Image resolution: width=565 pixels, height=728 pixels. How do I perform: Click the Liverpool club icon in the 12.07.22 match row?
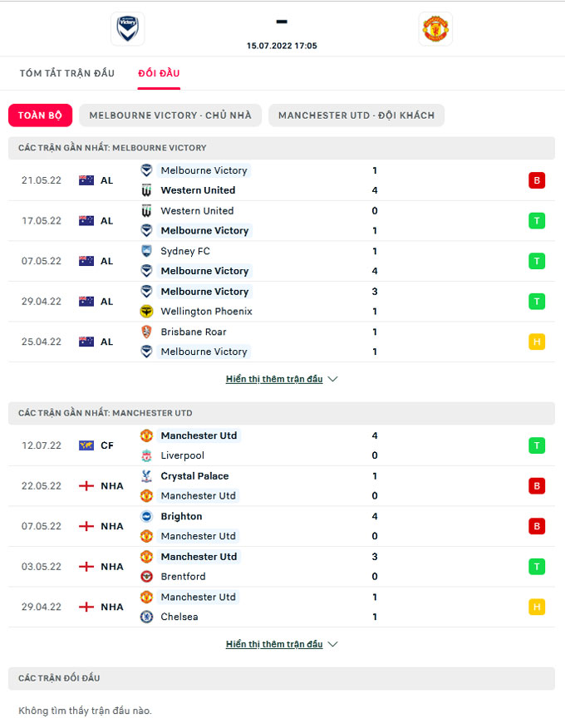click(148, 455)
